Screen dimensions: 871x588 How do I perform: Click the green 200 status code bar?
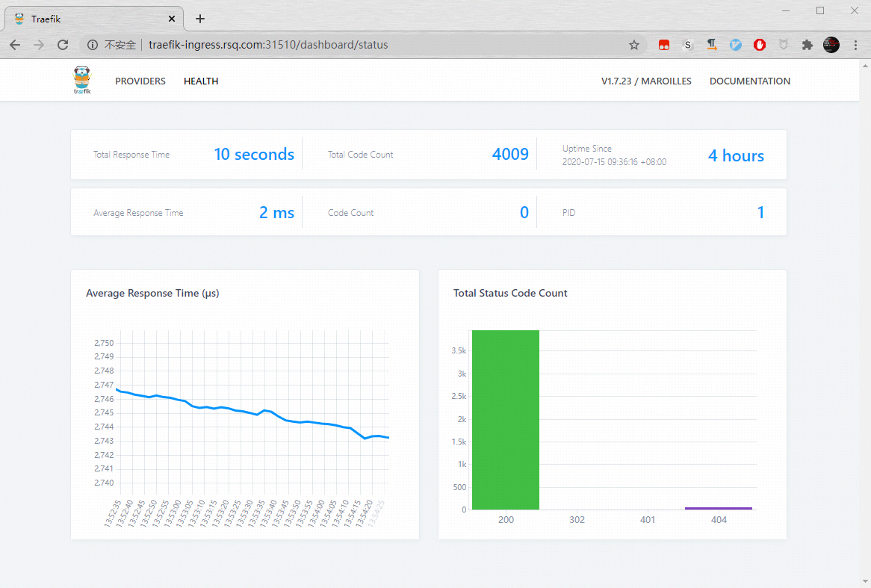click(505, 418)
